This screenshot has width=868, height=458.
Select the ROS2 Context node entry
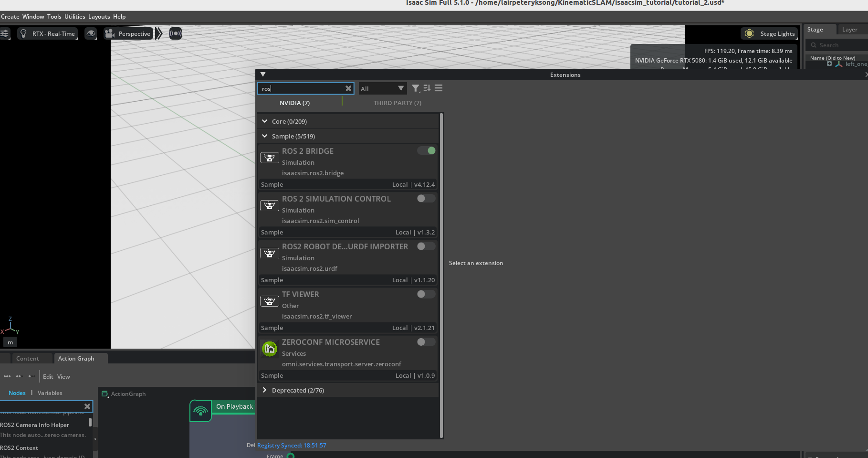coord(19,447)
